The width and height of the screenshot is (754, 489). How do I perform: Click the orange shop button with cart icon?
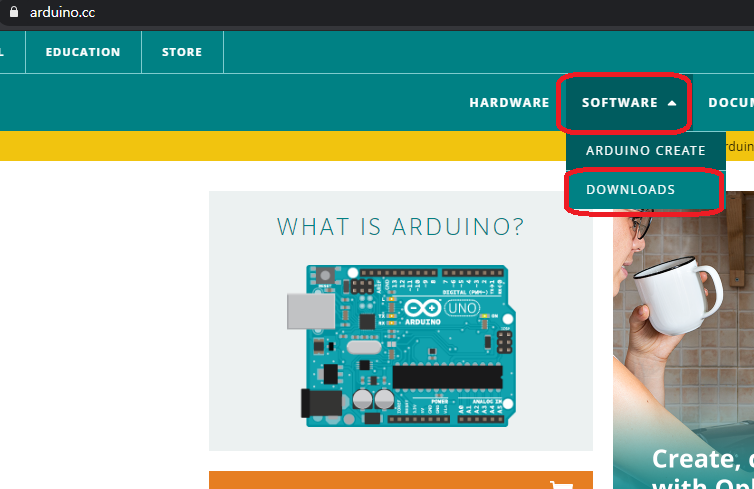pyautogui.click(x=401, y=480)
